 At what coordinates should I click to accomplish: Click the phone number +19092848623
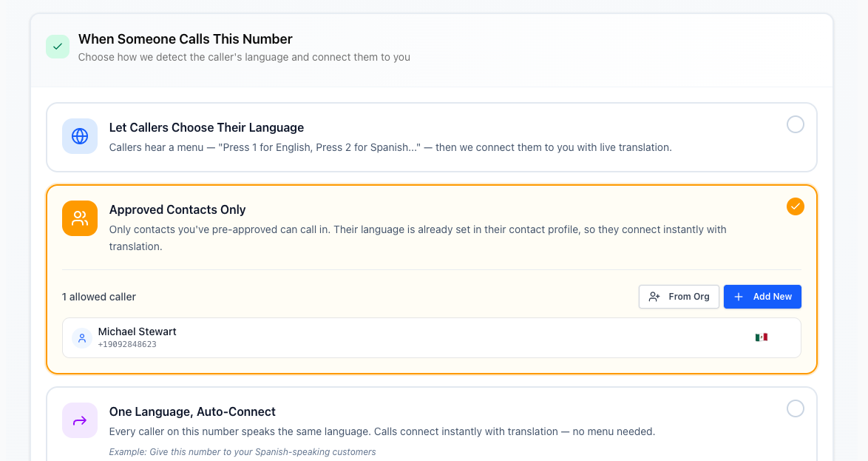point(127,345)
